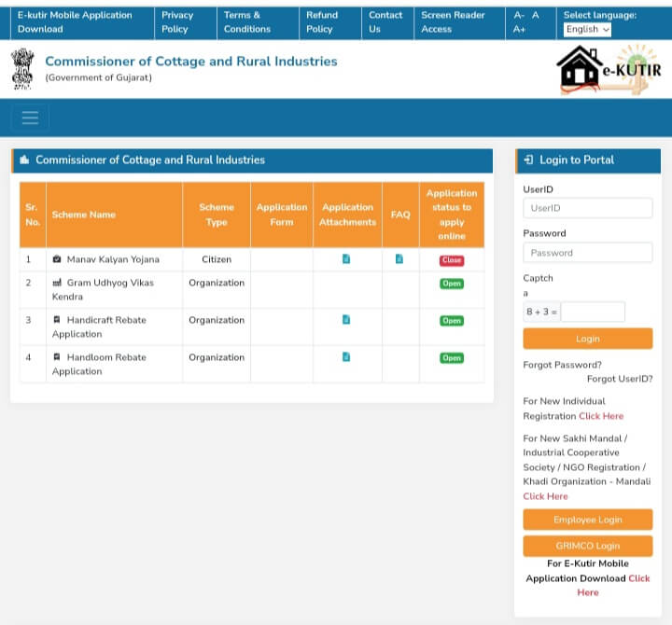Click Here for Sakhi Mandal / NGO registration
Viewport: 672px width, 625px height.
545,496
